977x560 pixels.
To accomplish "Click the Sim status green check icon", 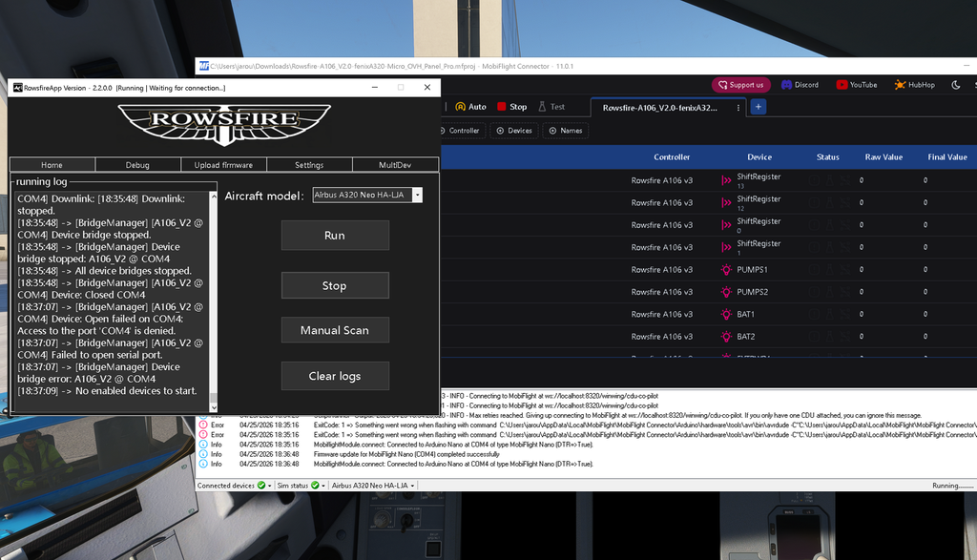I will click(x=315, y=486).
